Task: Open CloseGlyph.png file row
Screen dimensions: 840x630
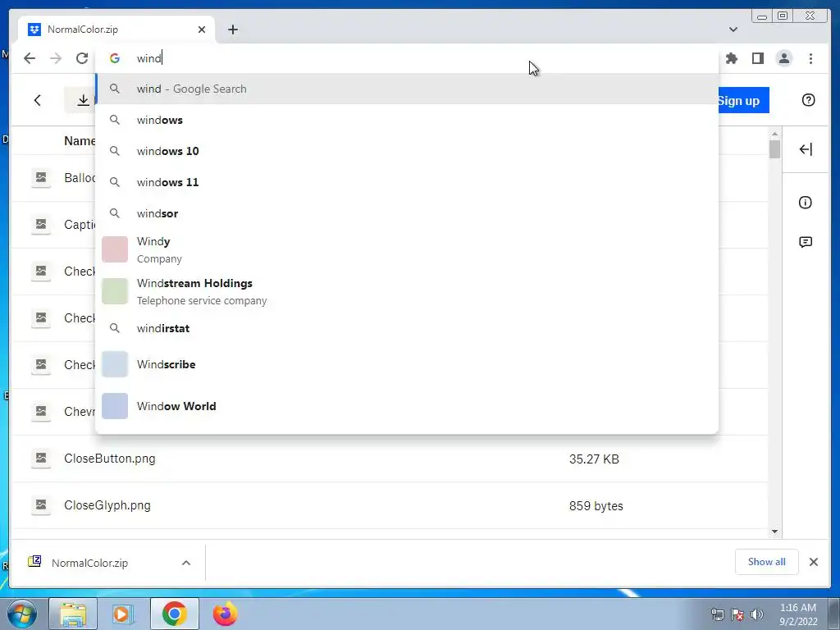Action: tap(390, 505)
